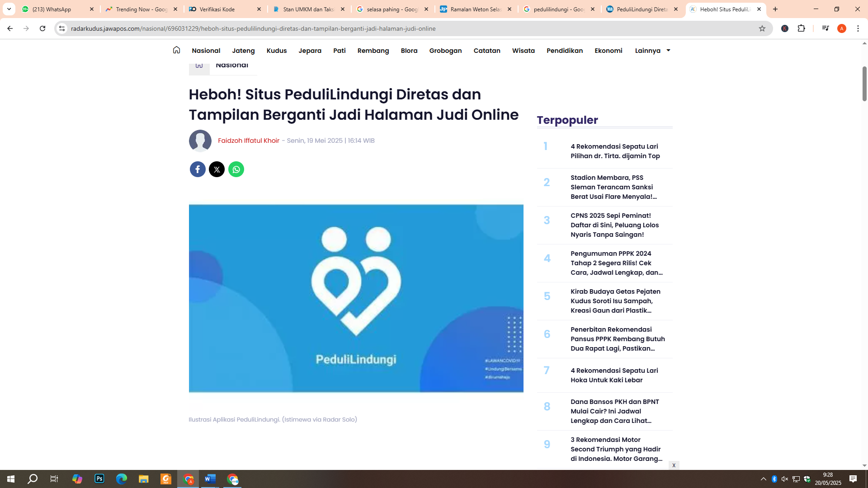Open the notification center icon
Screen dimensions: 868x488
point(853,479)
